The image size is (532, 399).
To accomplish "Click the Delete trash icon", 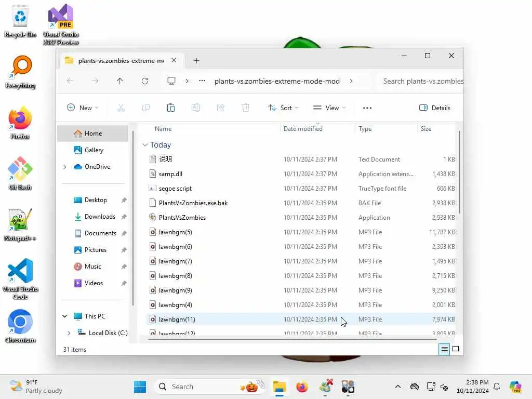I will click(x=246, y=108).
